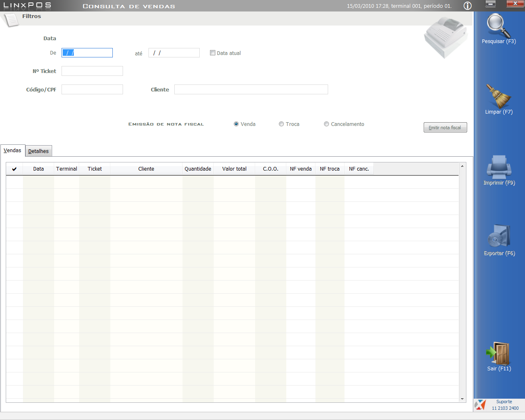Select the Cancelamento radio option
The height and width of the screenshot is (420, 525).
pos(326,124)
